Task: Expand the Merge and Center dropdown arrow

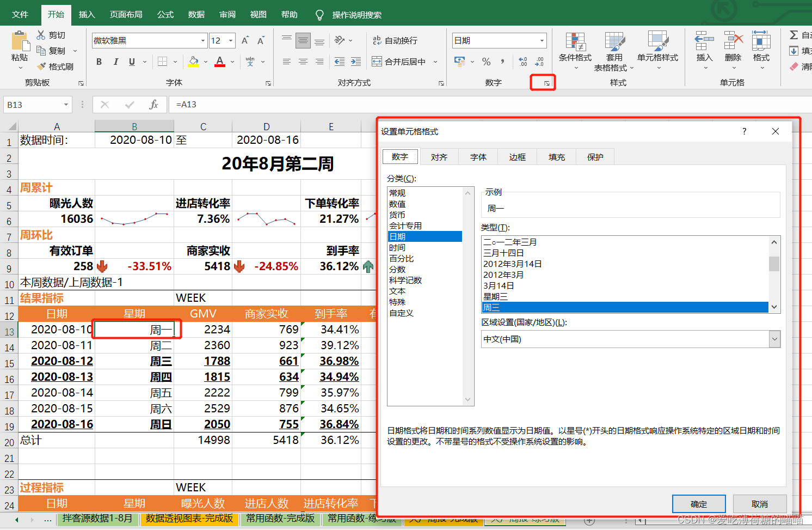Action: (435, 62)
